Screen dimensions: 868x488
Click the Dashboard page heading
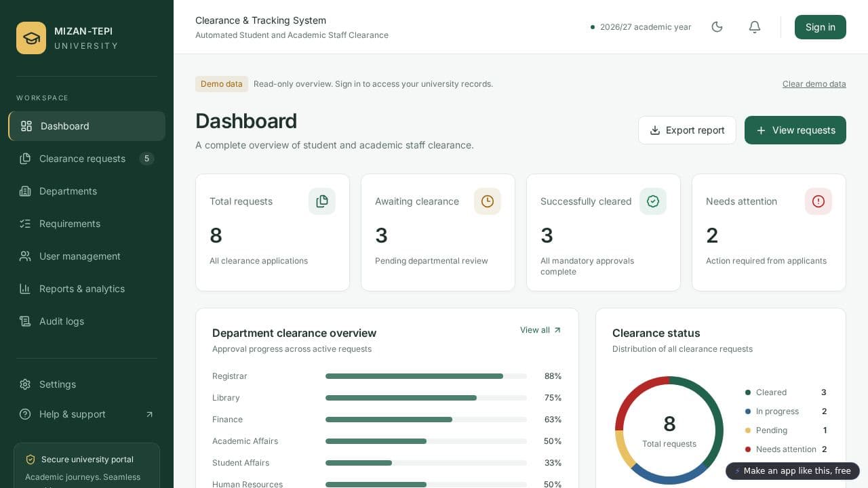pyautogui.click(x=246, y=121)
